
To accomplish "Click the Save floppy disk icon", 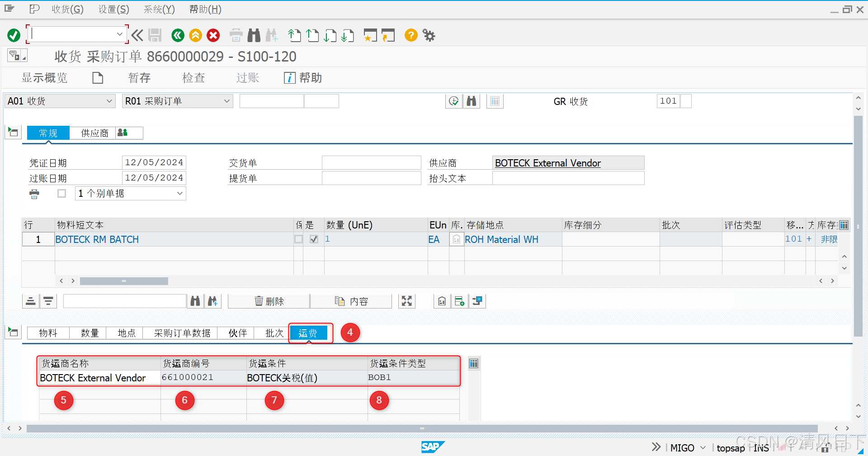I will pos(155,35).
